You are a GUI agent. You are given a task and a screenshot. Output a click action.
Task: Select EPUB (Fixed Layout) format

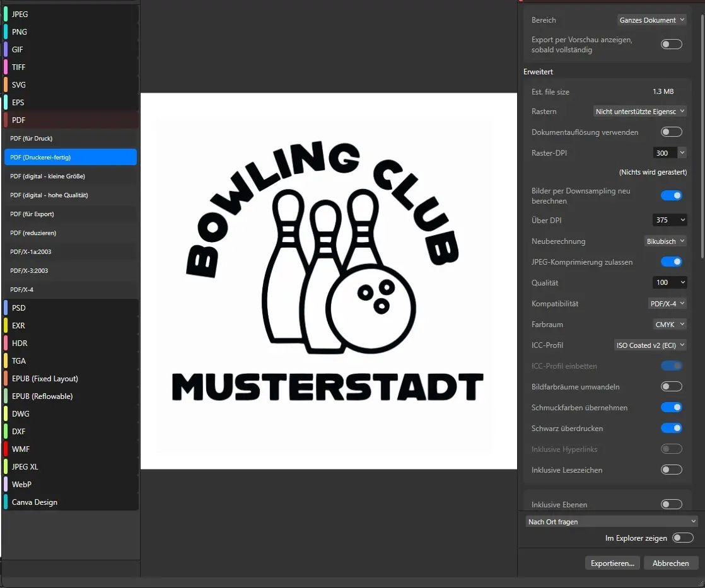pos(71,379)
